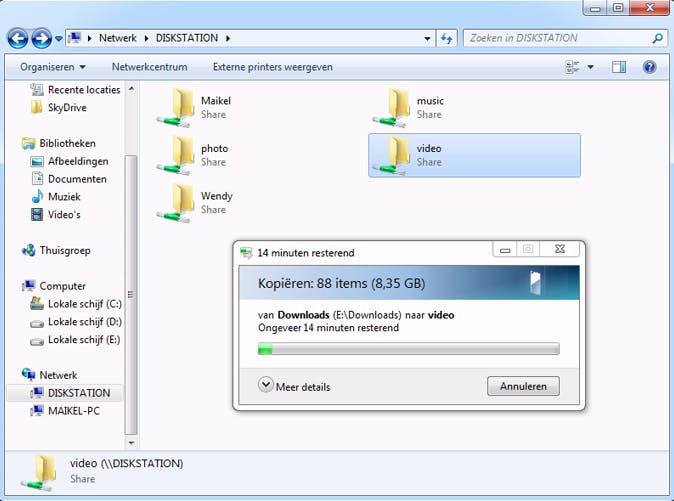Select the Maikel shared folder icon
Screen dimensions: 674x501
click(176, 107)
